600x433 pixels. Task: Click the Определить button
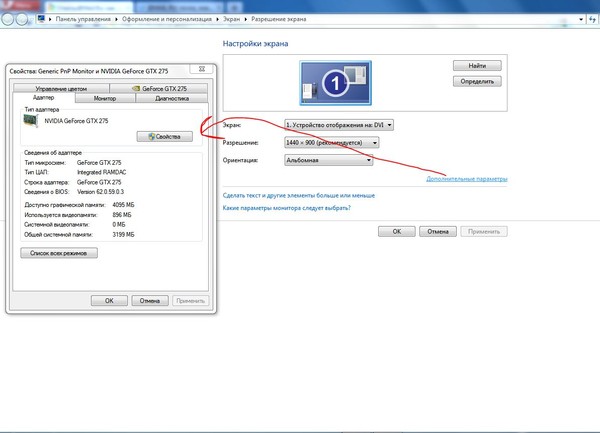point(477,81)
